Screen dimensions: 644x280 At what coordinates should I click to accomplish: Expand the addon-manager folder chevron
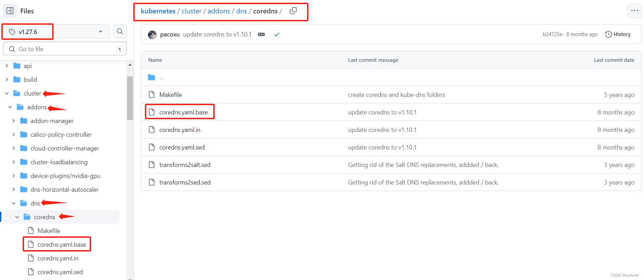pos(13,121)
